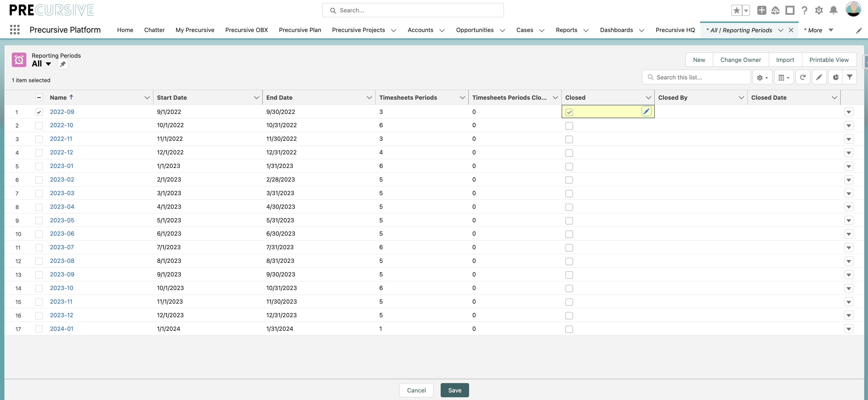The height and width of the screenshot is (400, 868).
Task: Save the inline edits
Action: (x=455, y=390)
